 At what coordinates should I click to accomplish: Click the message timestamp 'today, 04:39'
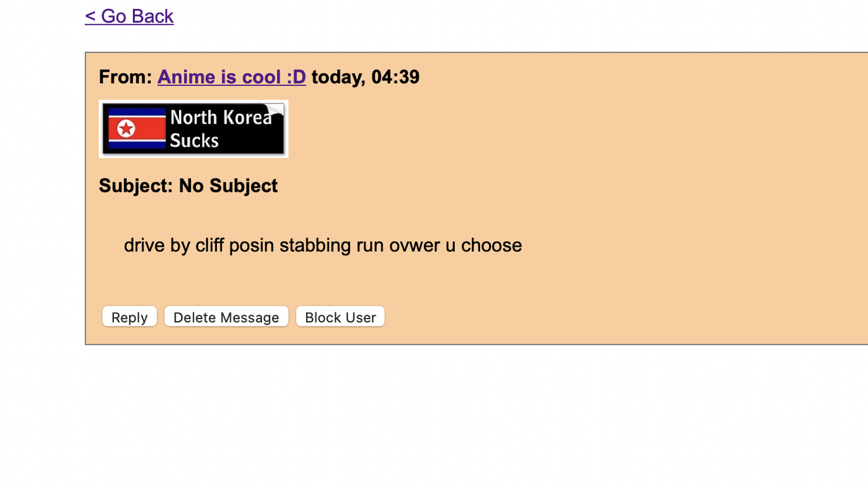(x=366, y=77)
